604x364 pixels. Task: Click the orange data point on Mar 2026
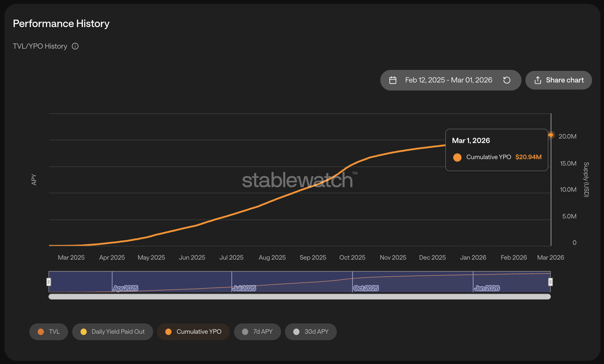pyautogui.click(x=551, y=135)
